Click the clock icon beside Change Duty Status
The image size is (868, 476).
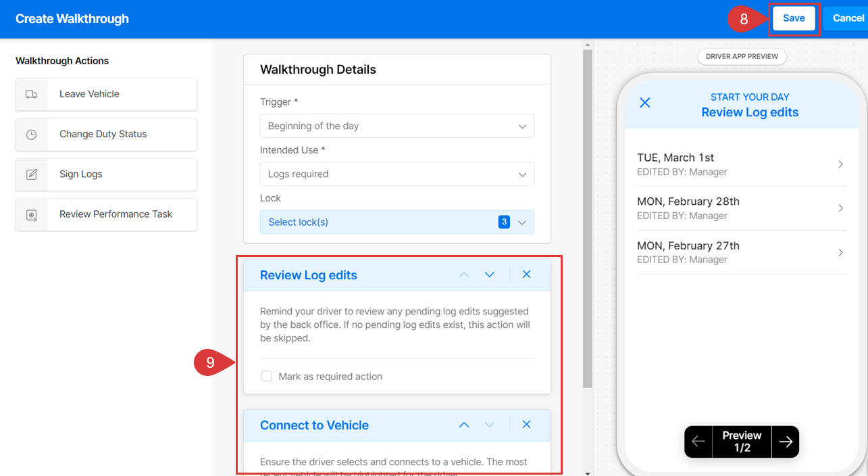coord(31,135)
